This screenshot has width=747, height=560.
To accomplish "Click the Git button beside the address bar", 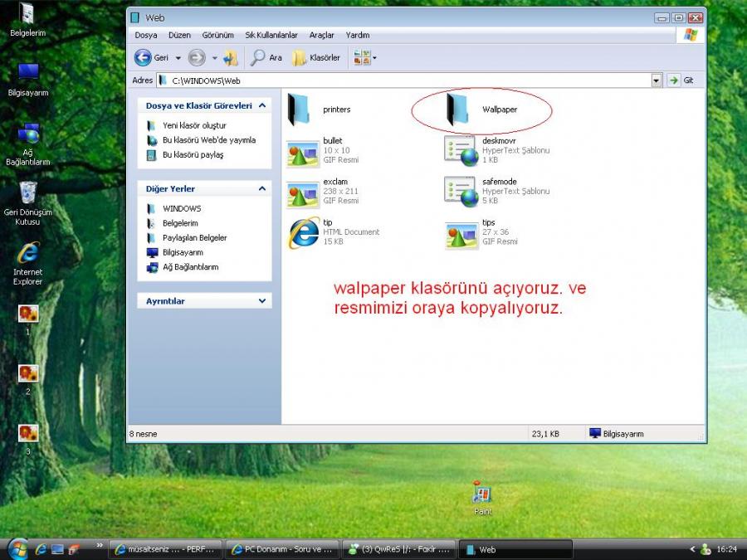I will [x=682, y=80].
